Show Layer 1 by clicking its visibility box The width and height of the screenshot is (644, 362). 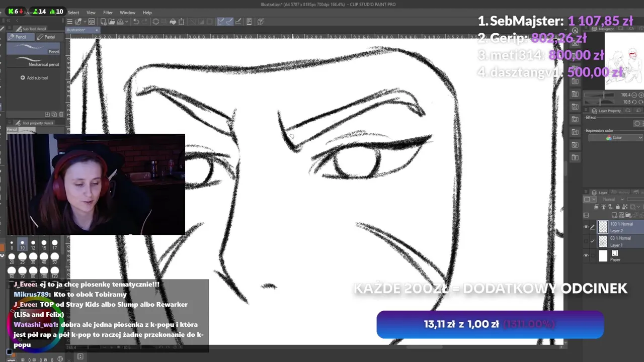pyautogui.click(x=586, y=241)
